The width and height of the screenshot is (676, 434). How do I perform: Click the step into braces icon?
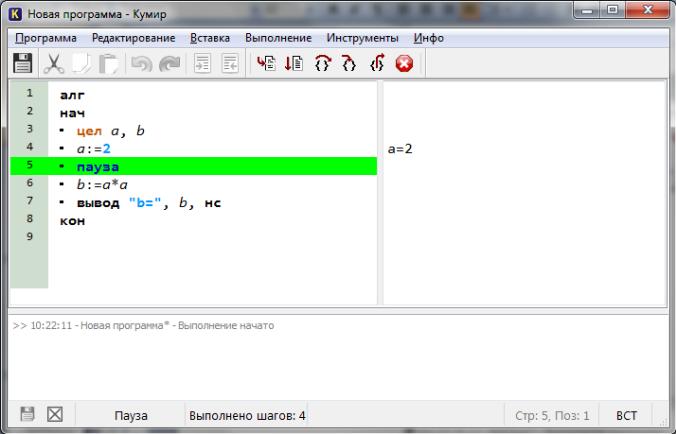point(349,64)
